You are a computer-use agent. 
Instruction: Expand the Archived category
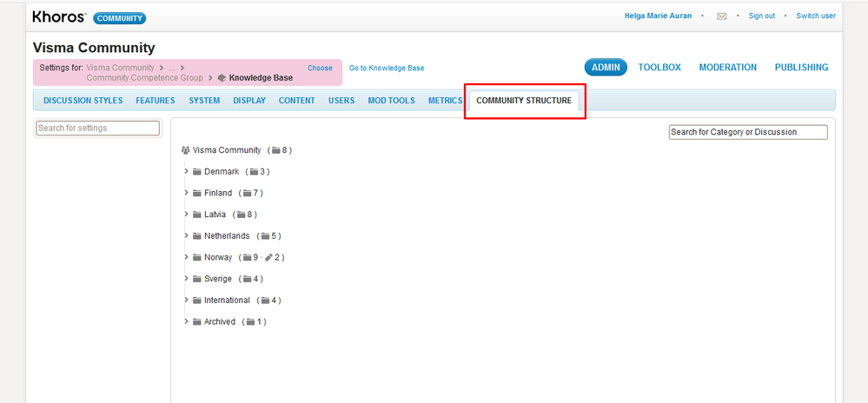click(x=187, y=321)
